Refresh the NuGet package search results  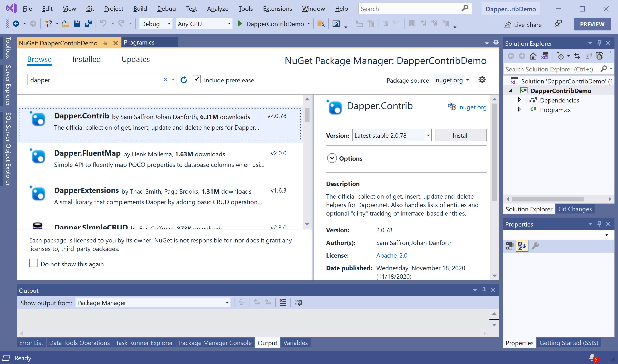click(x=183, y=80)
